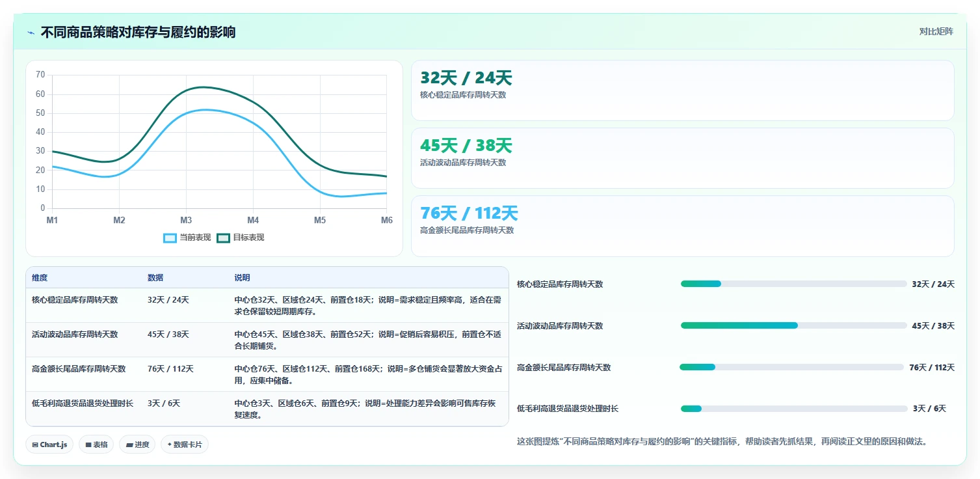Image resolution: width=980 pixels, height=479 pixels.
Task: Click the 32天 / 24天 data card
Action: coord(683,90)
